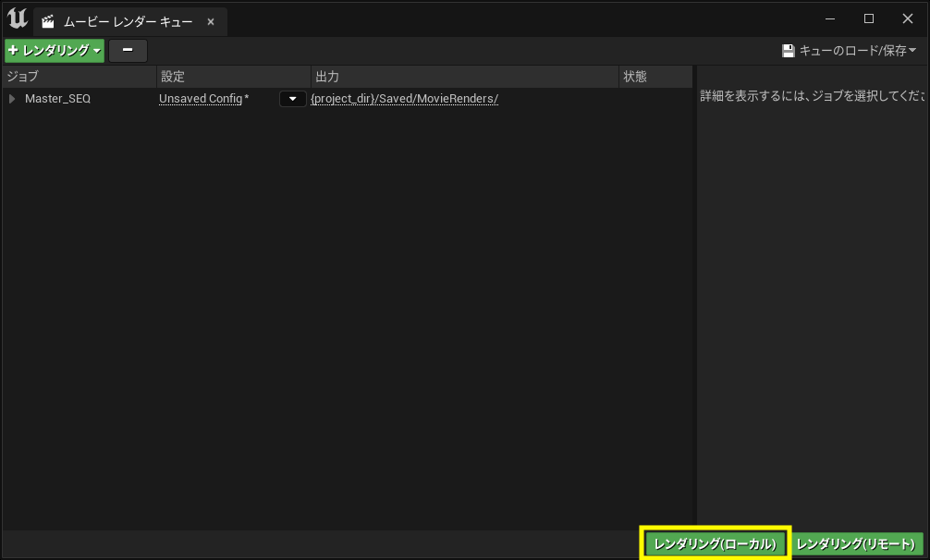Expand the Master_SEQ job row
930x560 pixels.
click(13, 98)
